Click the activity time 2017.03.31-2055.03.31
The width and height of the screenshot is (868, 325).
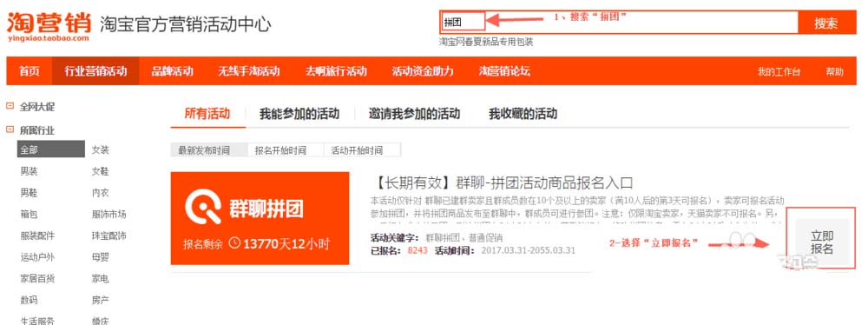tap(528, 250)
